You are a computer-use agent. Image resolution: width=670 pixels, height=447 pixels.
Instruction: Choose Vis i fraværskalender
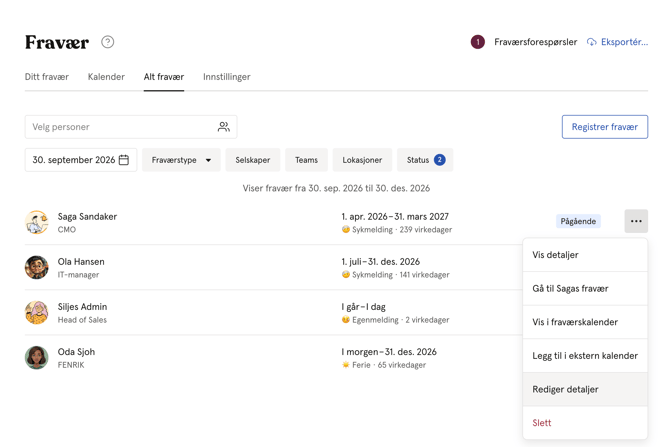(585, 322)
